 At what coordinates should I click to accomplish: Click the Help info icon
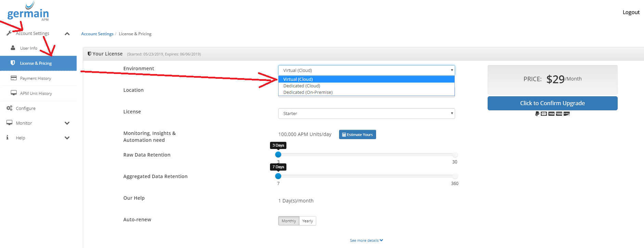pos(8,138)
